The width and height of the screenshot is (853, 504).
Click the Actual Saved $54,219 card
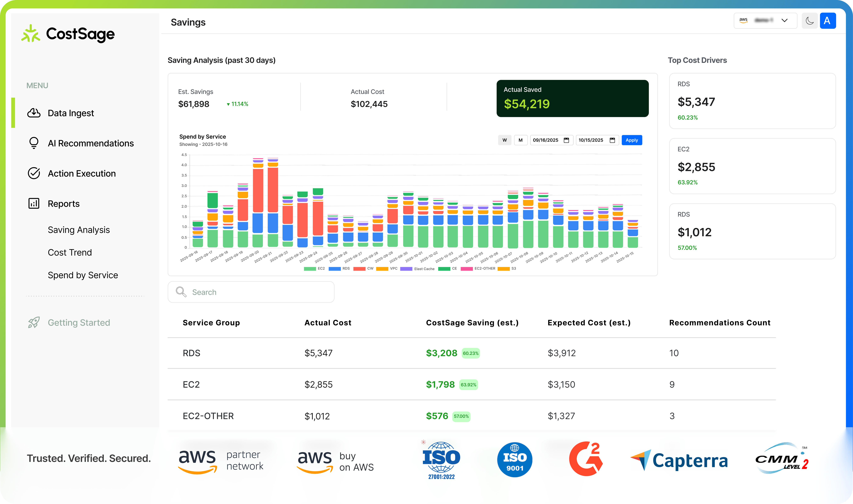click(x=572, y=98)
